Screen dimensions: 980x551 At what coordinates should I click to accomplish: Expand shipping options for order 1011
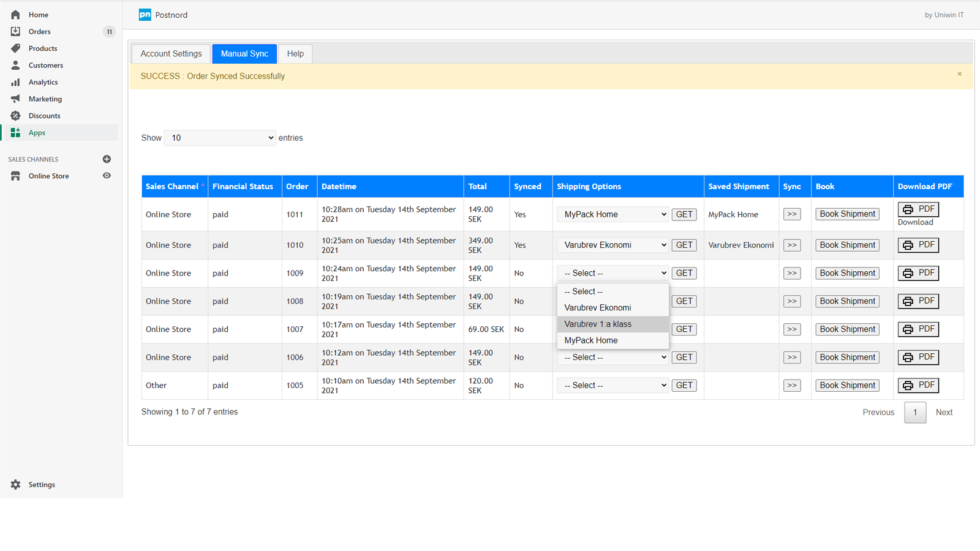pos(612,214)
